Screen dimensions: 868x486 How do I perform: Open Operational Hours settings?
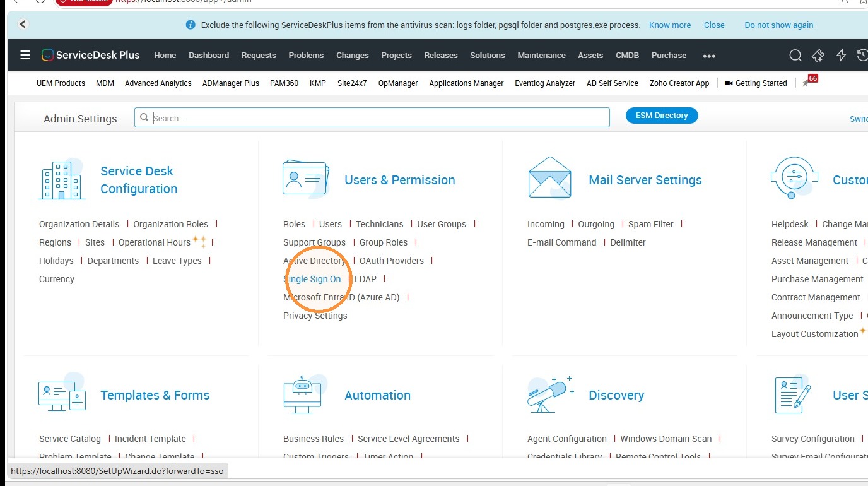(x=155, y=242)
